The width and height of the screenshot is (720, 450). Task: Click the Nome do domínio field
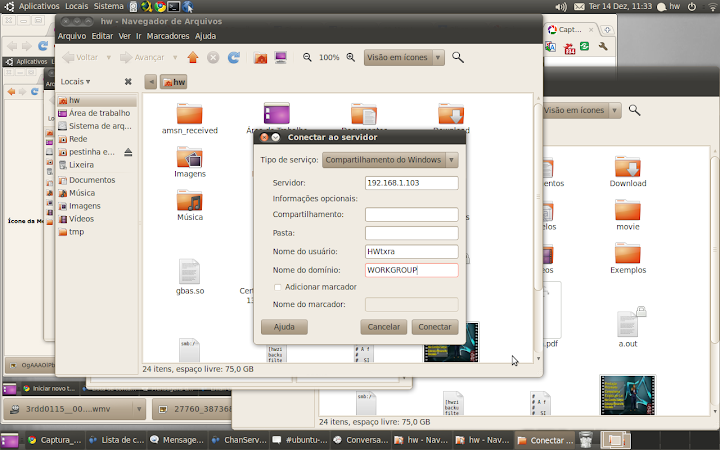point(411,270)
